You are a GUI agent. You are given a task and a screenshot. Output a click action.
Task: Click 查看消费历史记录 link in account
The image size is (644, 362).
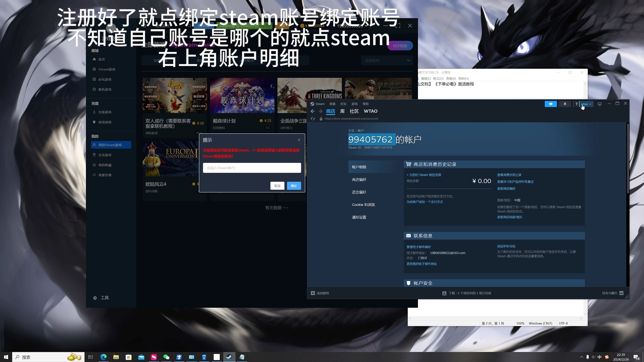(508, 175)
